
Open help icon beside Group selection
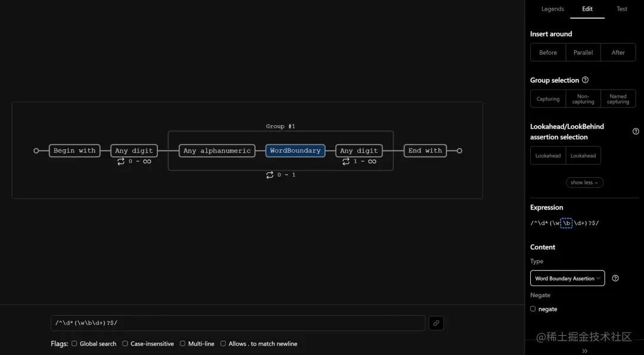coord(586,80)
